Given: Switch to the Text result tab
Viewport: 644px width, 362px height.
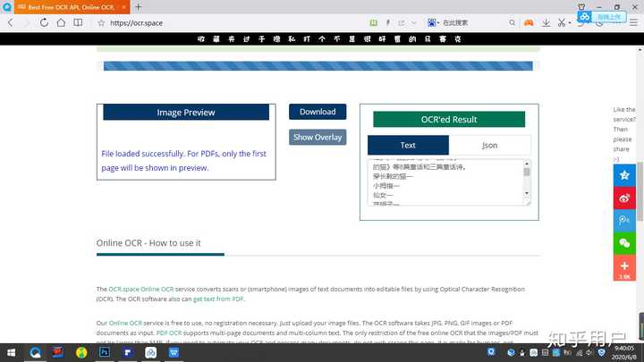Looking at the screenshot, I should tap(408, 146).
